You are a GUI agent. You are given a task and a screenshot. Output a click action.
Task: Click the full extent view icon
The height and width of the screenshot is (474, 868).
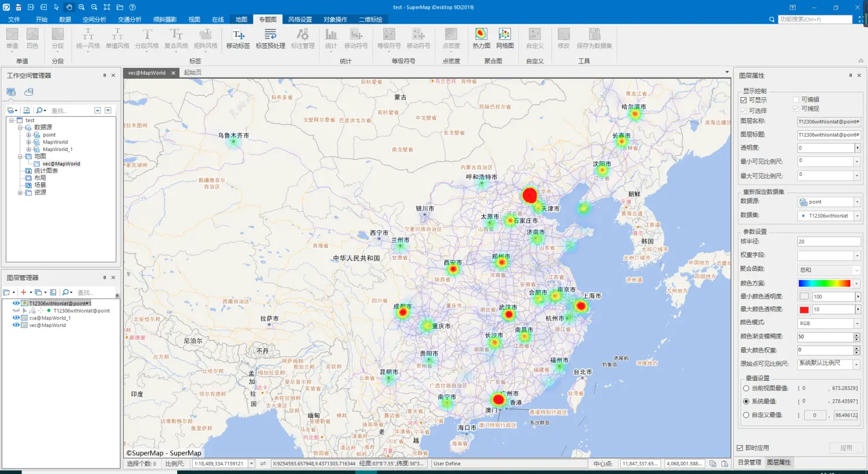tap(107, 8)
